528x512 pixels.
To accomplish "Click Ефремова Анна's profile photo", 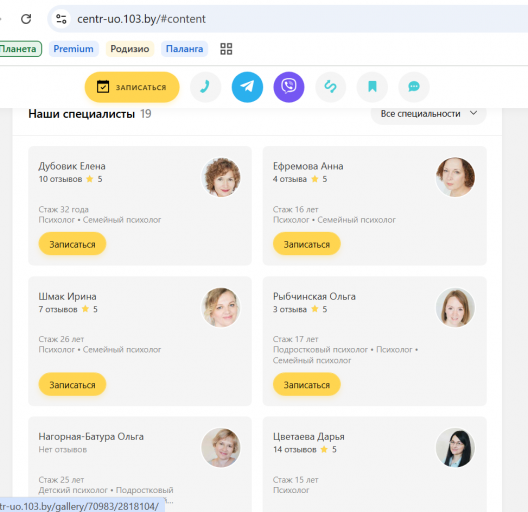I will 455,177.
